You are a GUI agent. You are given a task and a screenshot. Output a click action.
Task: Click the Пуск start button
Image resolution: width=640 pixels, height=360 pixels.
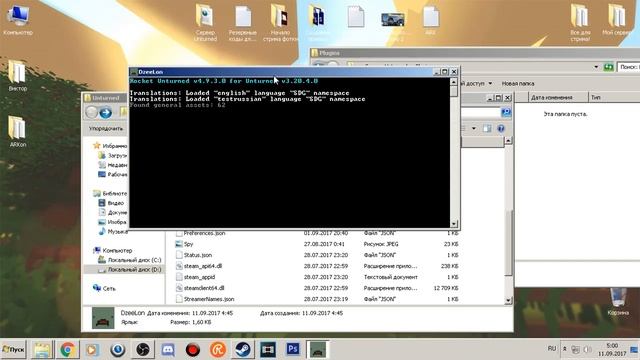(x=13, y=349)
